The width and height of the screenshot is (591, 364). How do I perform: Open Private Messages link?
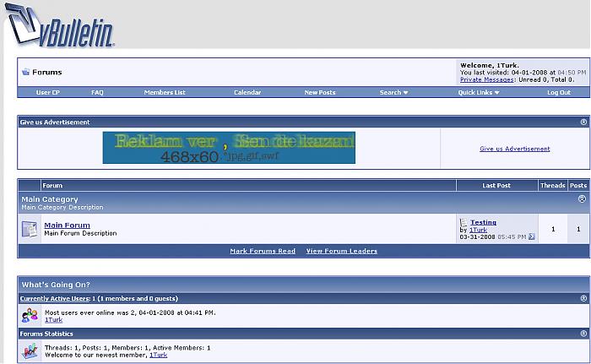pos(488,79)
